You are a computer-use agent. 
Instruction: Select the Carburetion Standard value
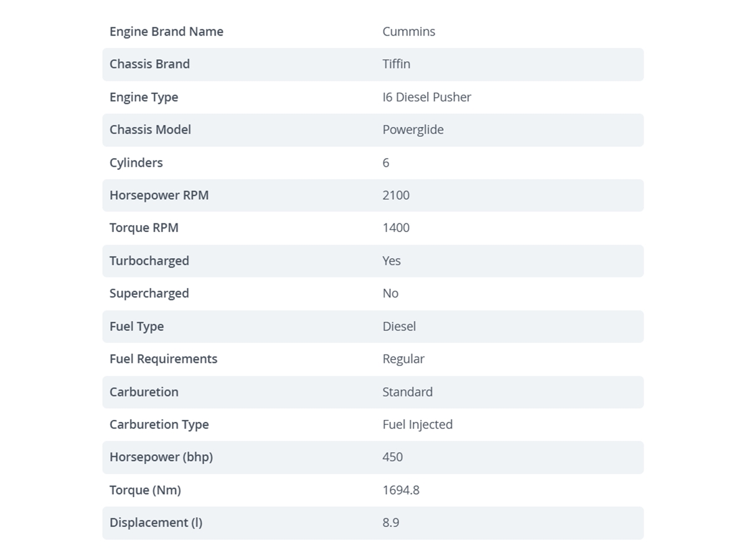tap(408, 392)
